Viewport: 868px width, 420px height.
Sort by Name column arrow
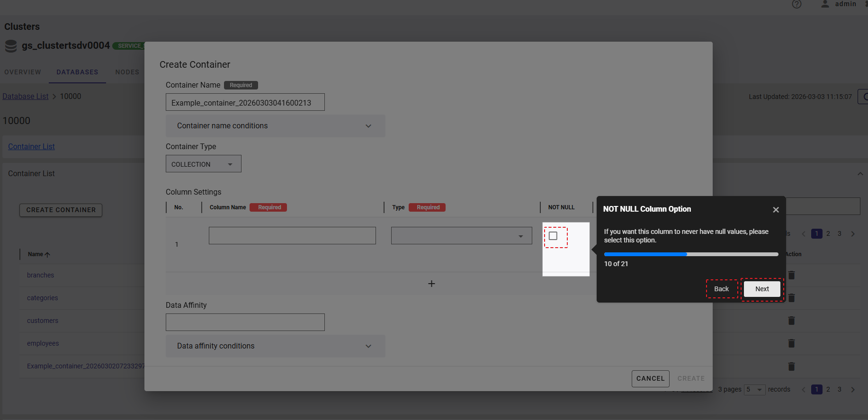pos(47,255)
